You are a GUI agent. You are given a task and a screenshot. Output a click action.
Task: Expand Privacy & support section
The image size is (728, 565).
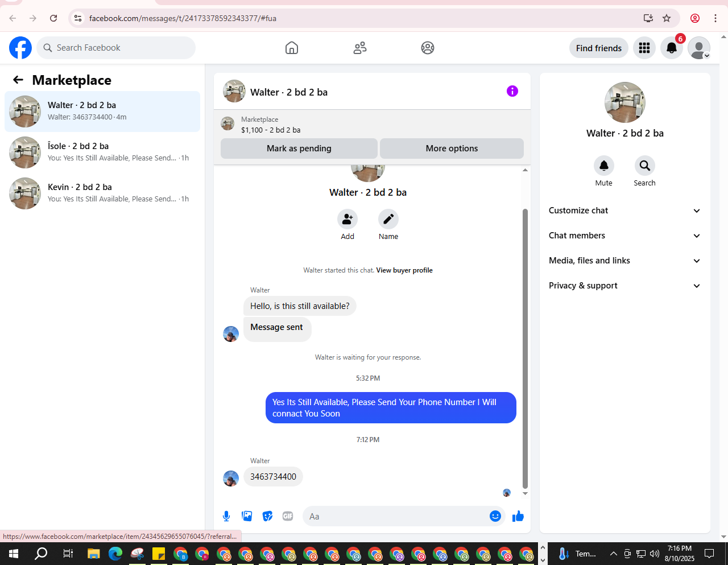pos(625,286)
